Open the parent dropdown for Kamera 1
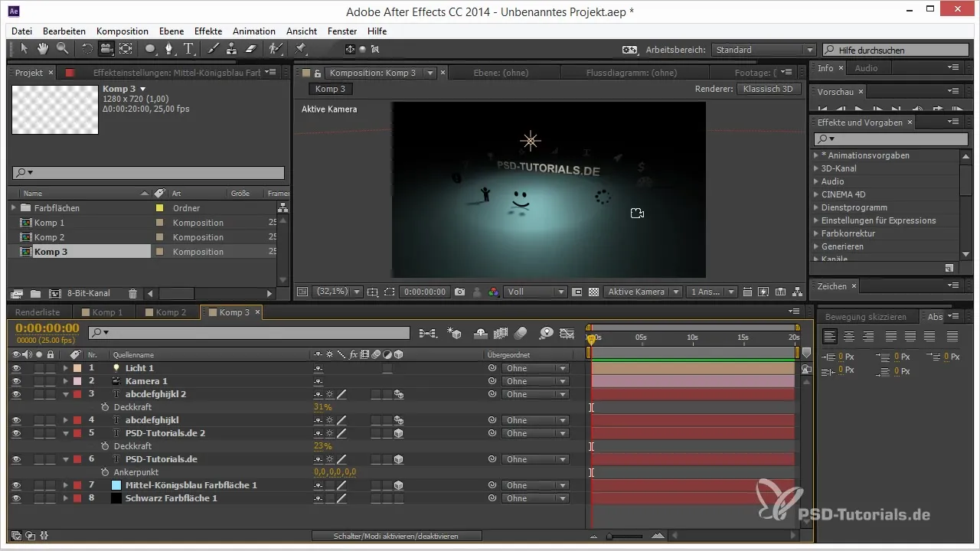Viewport: 980px width, 551px height. pos(535,381)
